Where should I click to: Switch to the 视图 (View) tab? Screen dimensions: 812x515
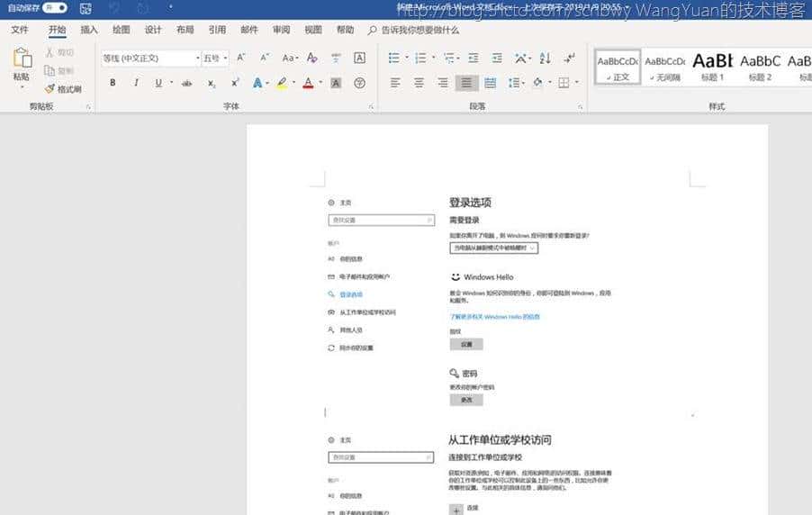[x=313, y=30]
